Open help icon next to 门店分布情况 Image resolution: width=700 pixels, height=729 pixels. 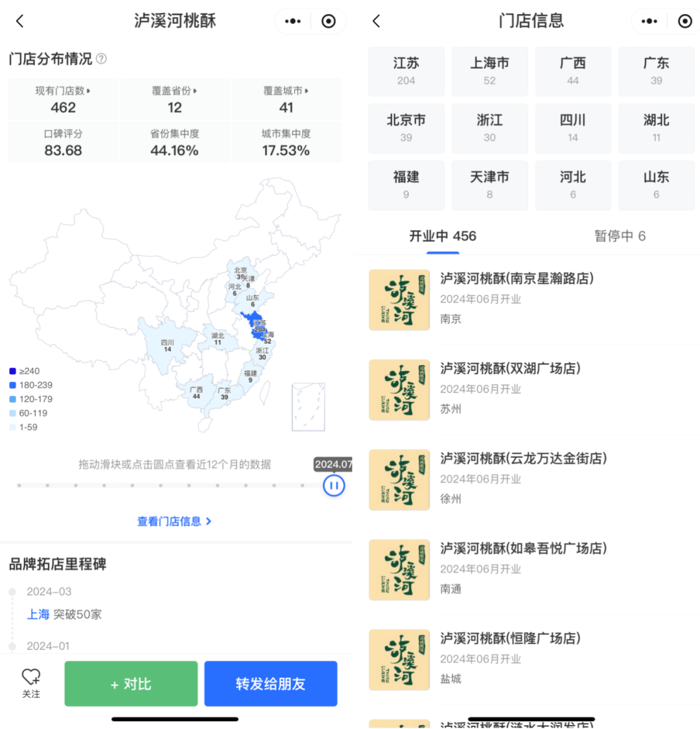click(101, 58)
